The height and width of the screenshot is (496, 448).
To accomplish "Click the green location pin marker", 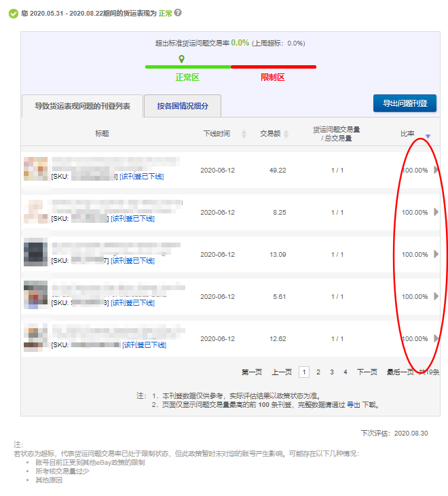I will point(181,58).
